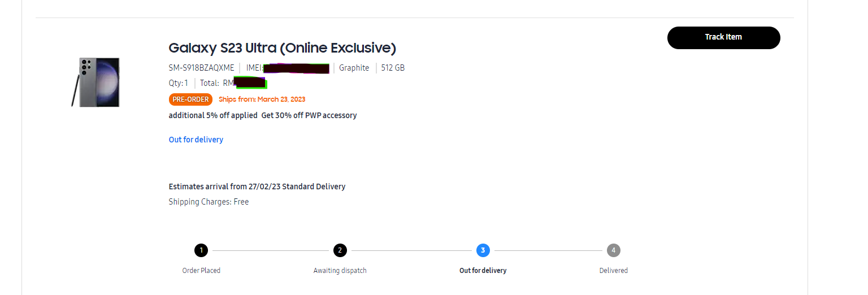Click the 512 GB storage label
This screenshot has width=868, height=295.
tap(393, 68)
